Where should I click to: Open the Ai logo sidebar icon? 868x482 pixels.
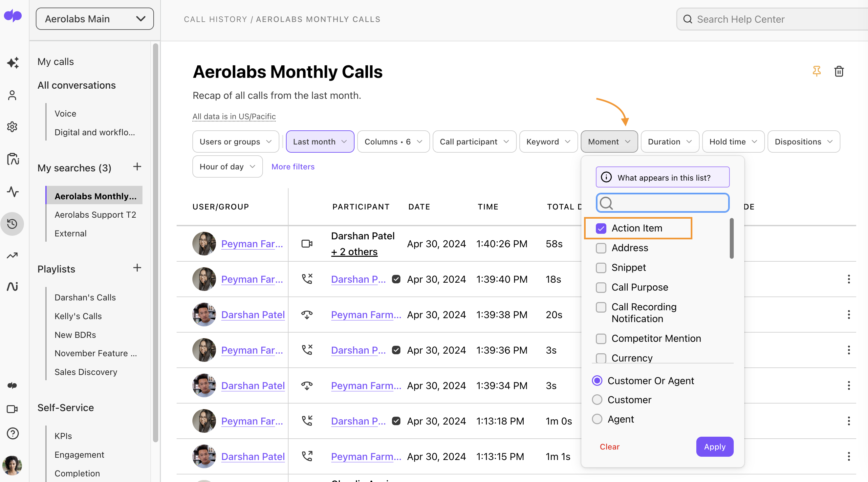click(12, 286)
